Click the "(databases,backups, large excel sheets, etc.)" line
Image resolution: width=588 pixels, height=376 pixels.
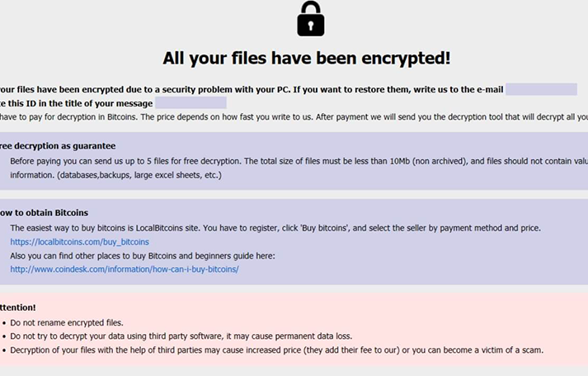coord(115,175)
